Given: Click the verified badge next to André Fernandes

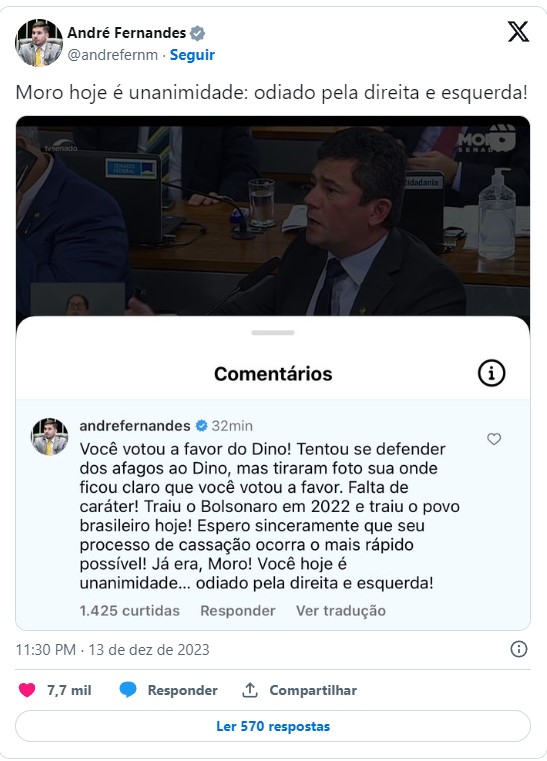Looking at the screenshot, I should (197, 33).
